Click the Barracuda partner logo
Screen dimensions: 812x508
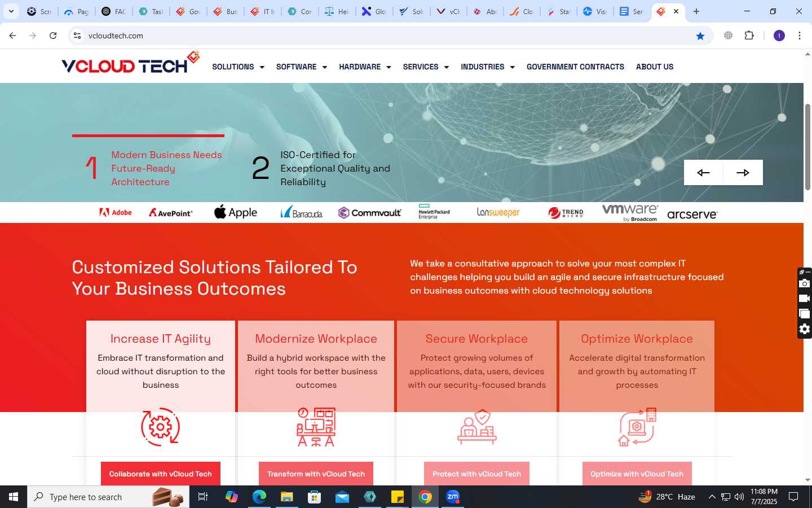pyautogui.click(x=302, y=212)
